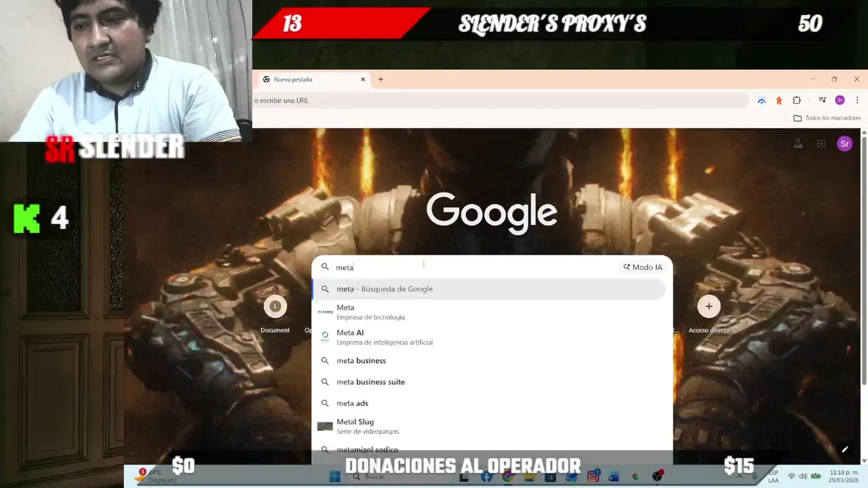Open Google Search Labs flask icon
This screenshot has height=488, width=868.
pos(798,144)
